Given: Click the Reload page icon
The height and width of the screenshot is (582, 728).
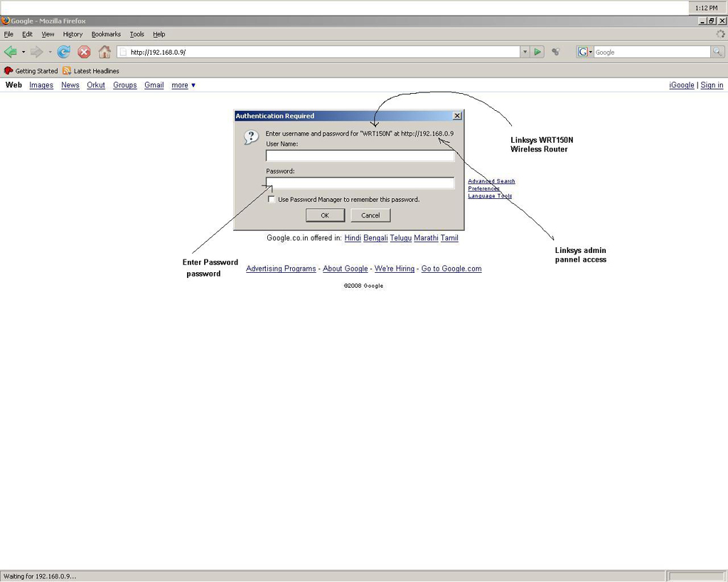Looking at the screenshot, I should 64,52.
